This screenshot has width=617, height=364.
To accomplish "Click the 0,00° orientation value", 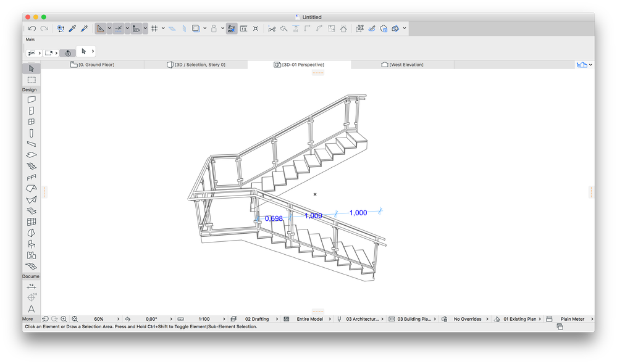I will coord(151,319).
